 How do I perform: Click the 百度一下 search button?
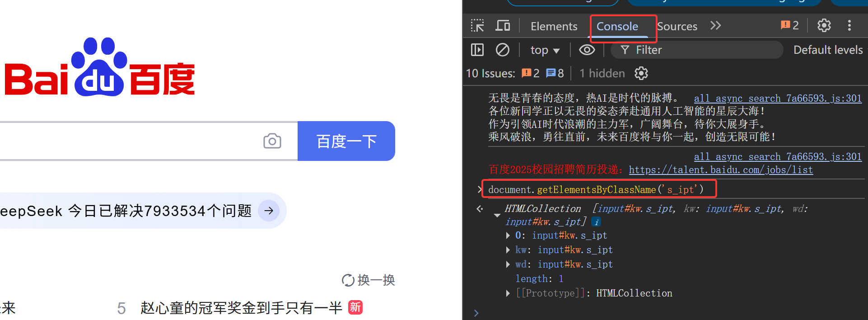point(346,141)
